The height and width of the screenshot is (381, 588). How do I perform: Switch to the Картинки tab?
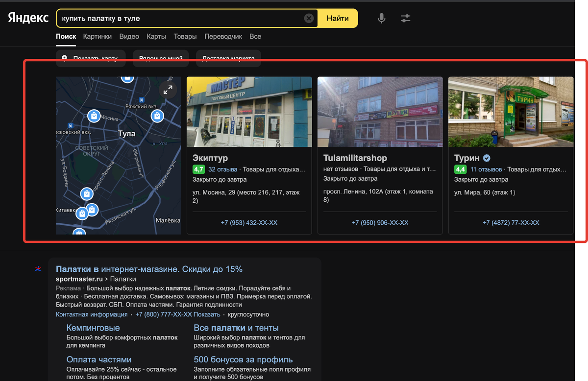(98, 37)
